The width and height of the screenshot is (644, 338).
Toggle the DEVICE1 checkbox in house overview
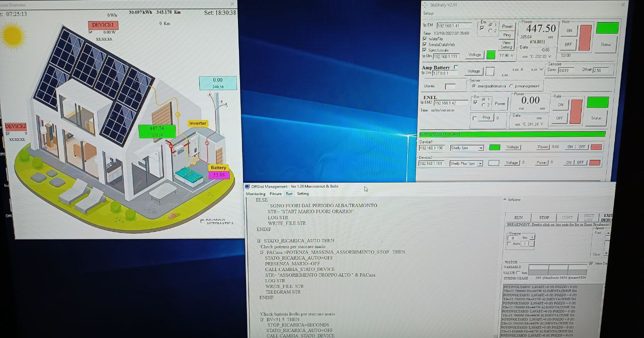(x=91, y=32)
